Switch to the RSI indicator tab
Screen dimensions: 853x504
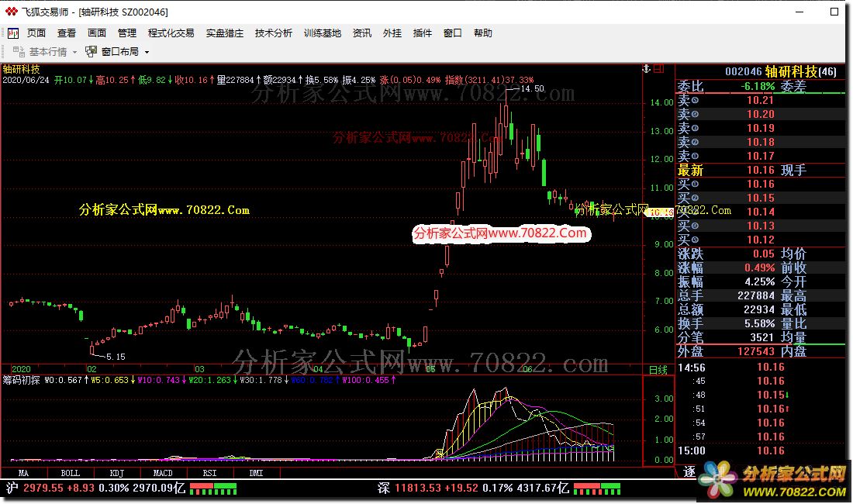point(210,473)
